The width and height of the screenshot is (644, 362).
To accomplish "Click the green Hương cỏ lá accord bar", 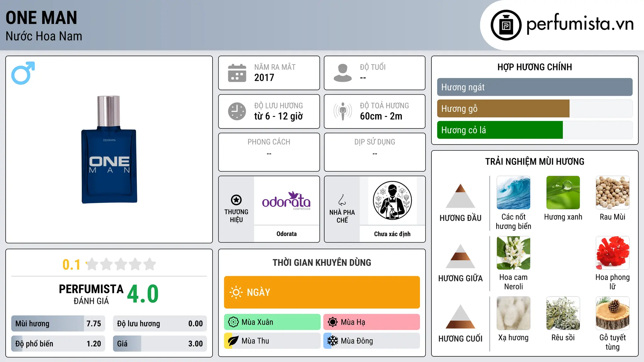I will point(500,130).
